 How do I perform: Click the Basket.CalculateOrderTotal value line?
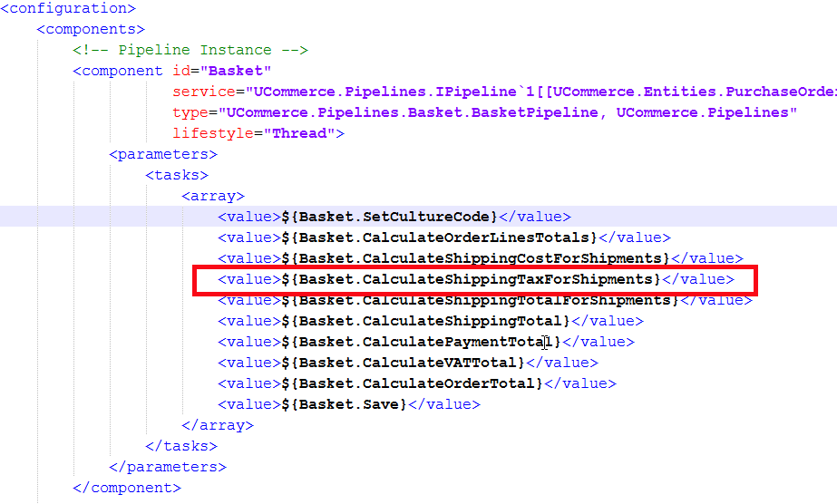[417, 383]
